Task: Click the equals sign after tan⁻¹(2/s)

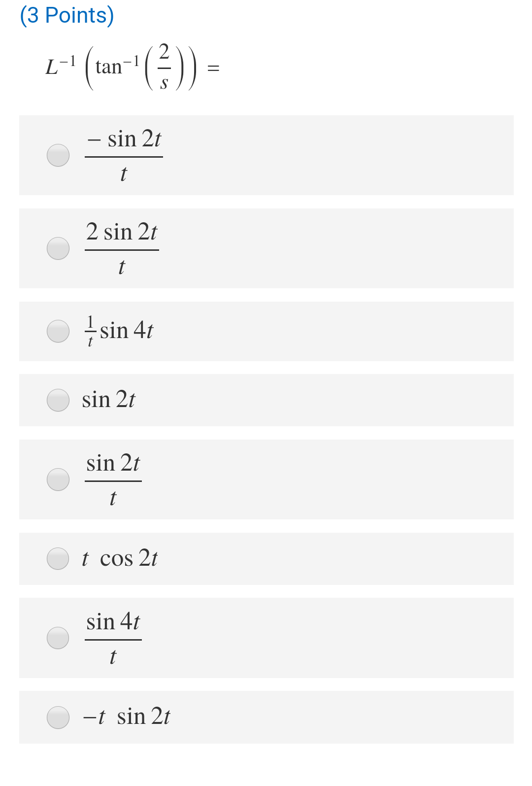Action: [x=213, y=68]
